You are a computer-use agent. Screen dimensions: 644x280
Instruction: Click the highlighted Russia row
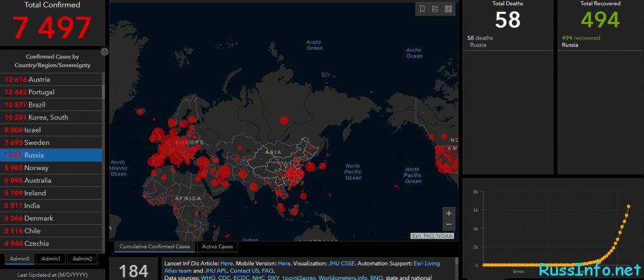[x=51, y=155]
